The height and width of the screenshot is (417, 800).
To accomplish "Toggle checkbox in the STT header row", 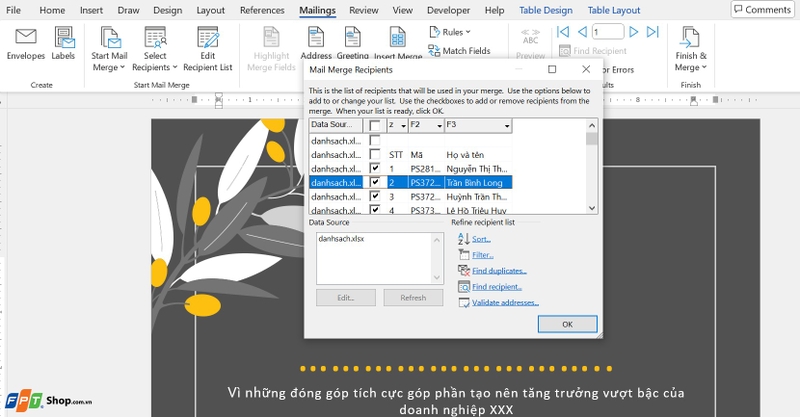I will 375,154.
